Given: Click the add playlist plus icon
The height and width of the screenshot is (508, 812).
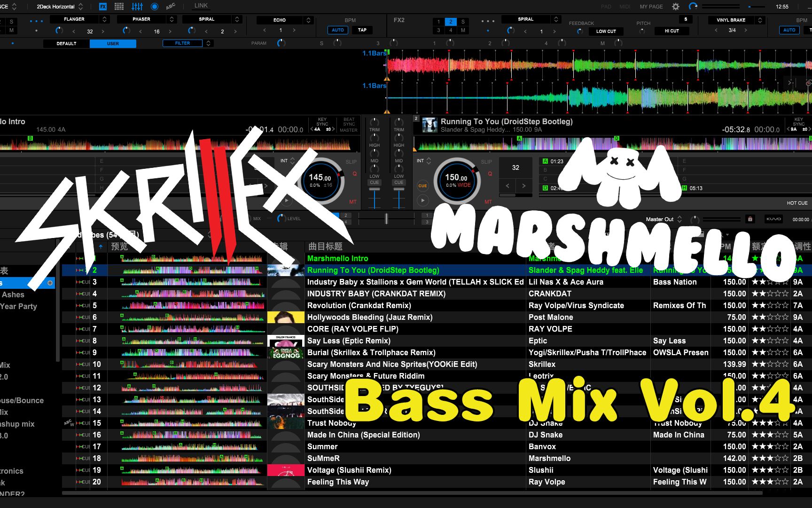Looking at the screenshot, I should (50, 283).
